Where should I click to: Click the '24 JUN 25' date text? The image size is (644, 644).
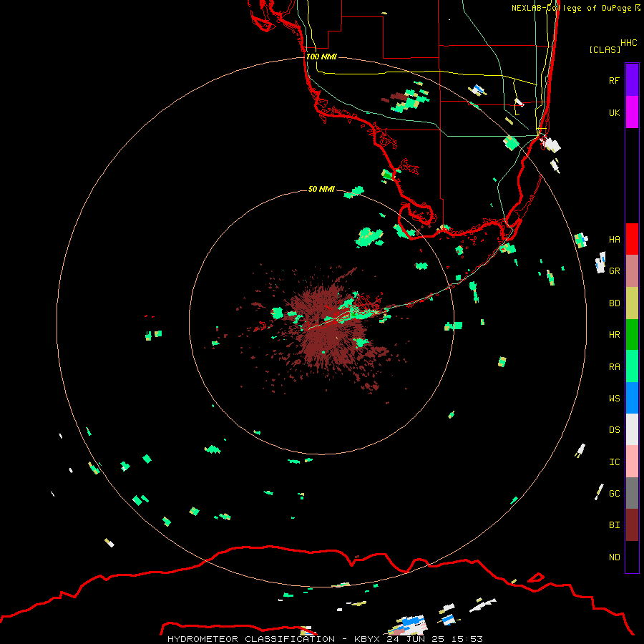click(415, 639)
